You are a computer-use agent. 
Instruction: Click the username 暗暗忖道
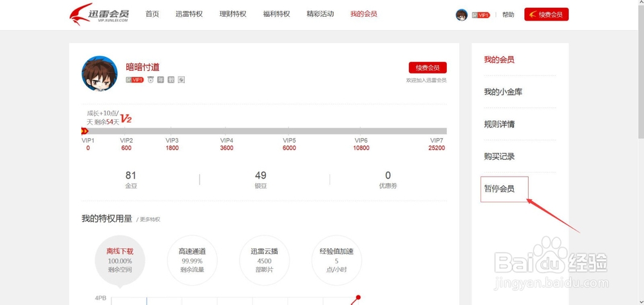pyautogui.click(x=142, y=67)
